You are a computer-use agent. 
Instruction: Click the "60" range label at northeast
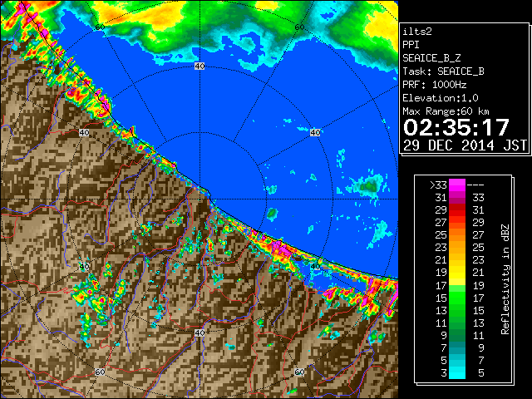[x=299, y=27]
